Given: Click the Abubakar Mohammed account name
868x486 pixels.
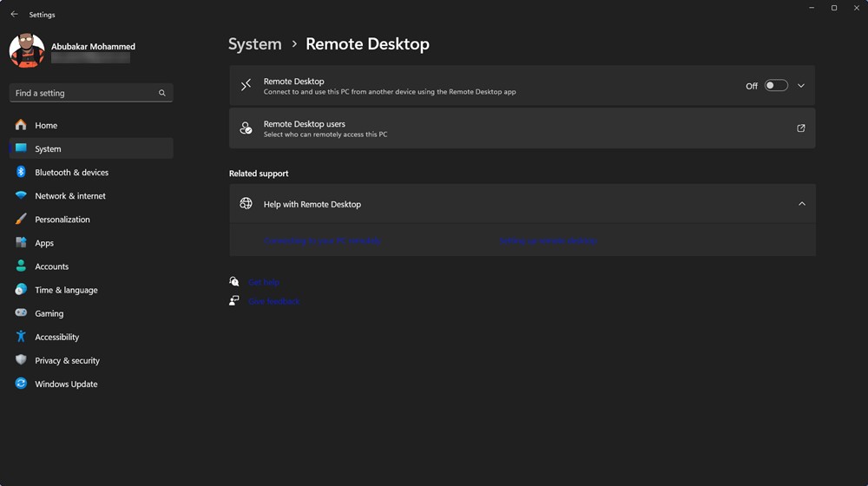Looking at the screenshot, I should (93, 47).
